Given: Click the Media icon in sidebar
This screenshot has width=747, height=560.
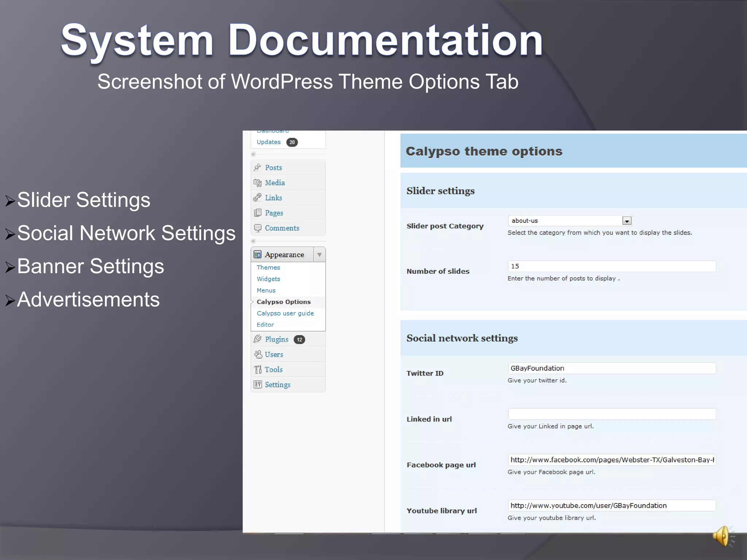Looking at the screenshot, I should click(x=258, y=183).
